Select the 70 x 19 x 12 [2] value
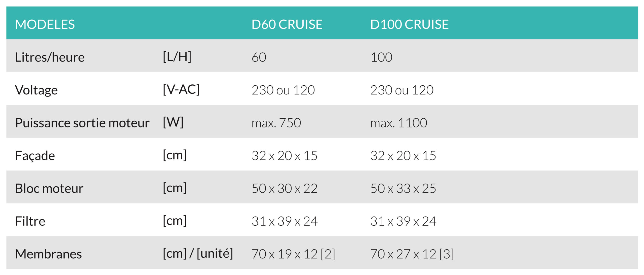The height and width of the screenshot is (275, 644). click(x=293, y=254)
